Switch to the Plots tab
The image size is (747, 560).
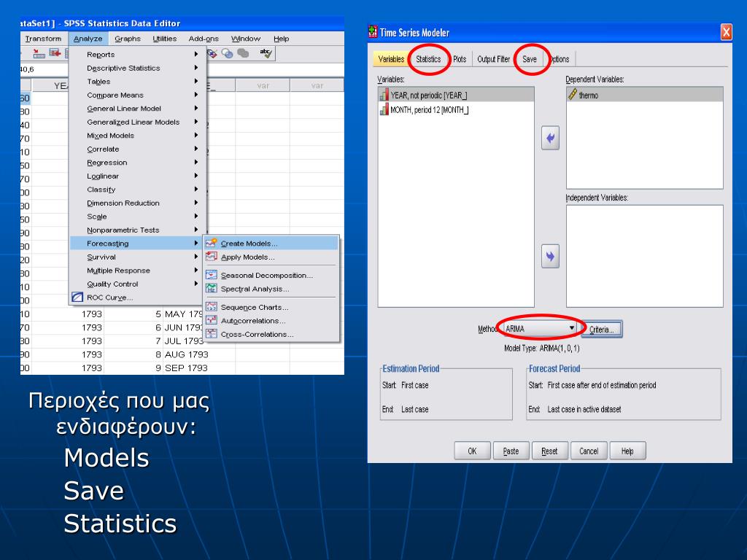[460, 59]
